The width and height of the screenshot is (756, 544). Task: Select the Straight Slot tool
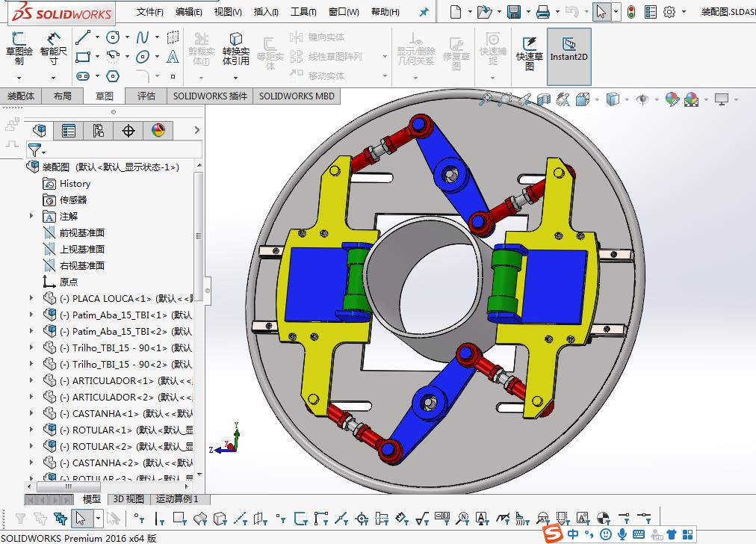pyautogui.click(x=83, y=76)
